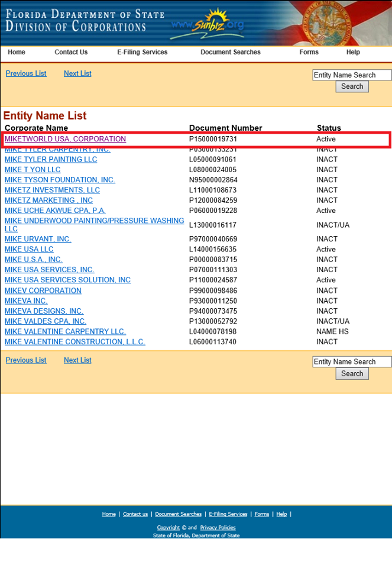The image size is (392, 568).
Task: Select document number P13000052792
Action: [213, 321]
